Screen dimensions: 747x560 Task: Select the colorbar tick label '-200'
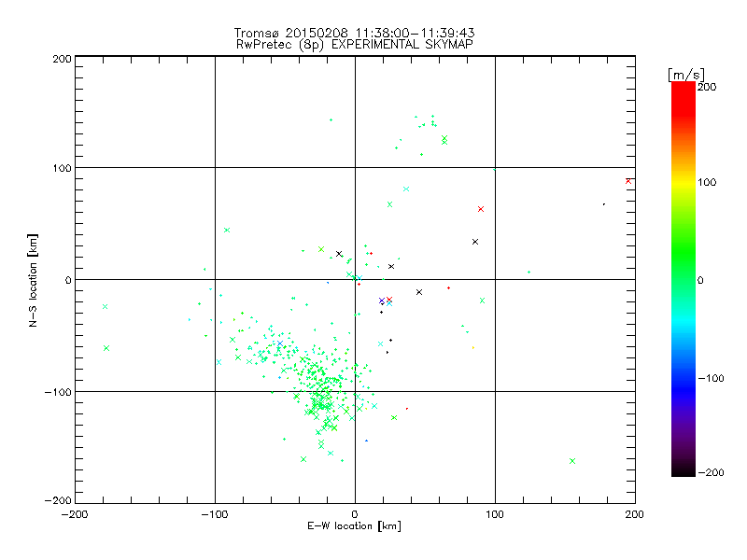tap(711, 472)
